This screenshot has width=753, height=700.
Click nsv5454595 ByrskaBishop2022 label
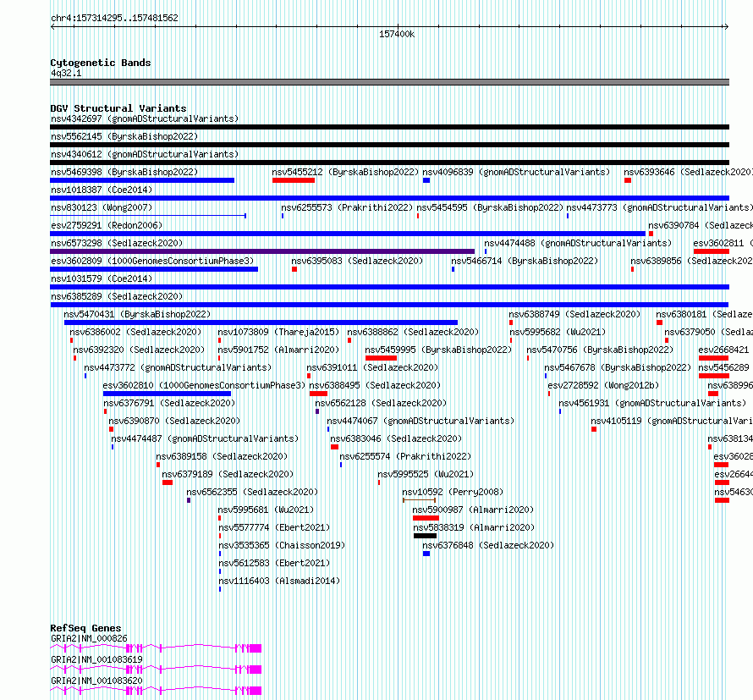pos(490,207)
